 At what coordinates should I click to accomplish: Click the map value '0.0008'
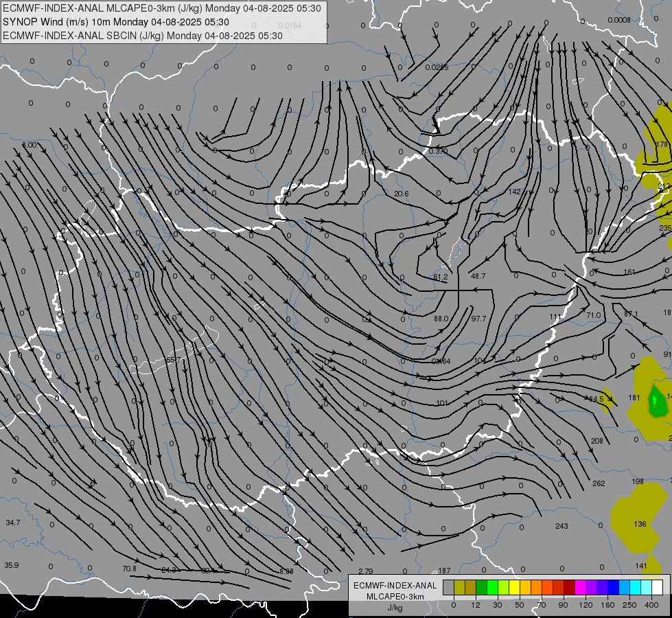coord(619,20)
